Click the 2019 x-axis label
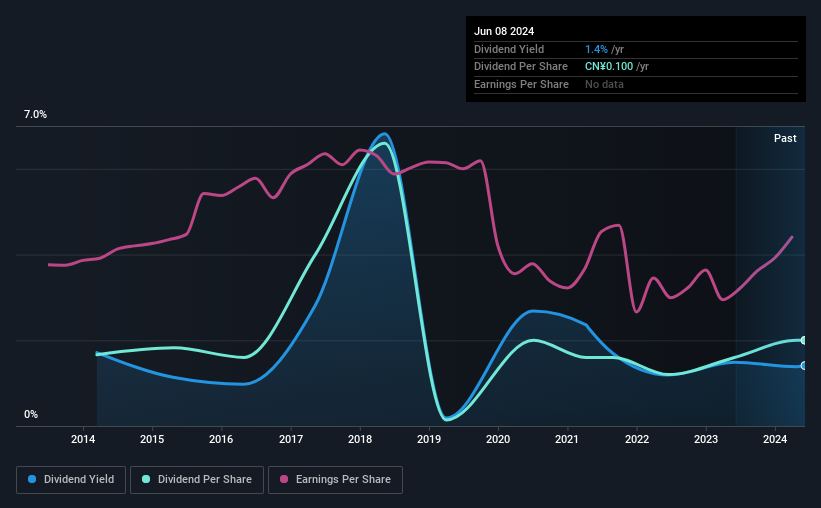The image size is (821, 508). (x=429, y=439)
